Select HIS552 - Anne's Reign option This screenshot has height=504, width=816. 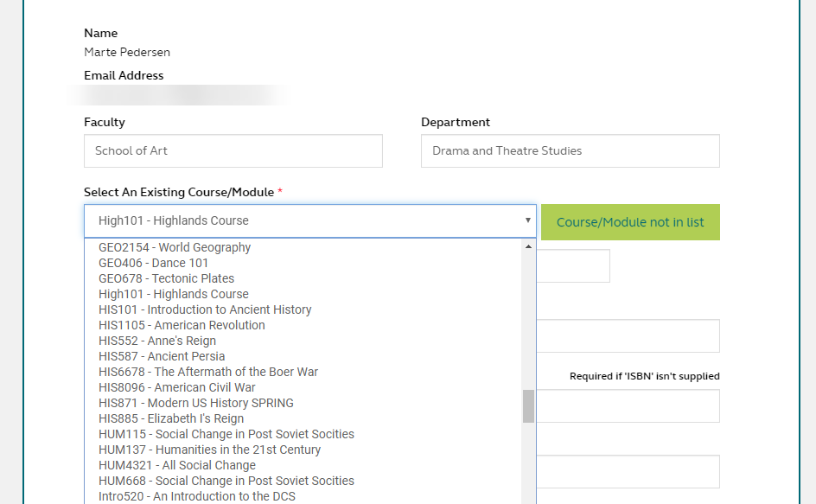tap(157, 341)
